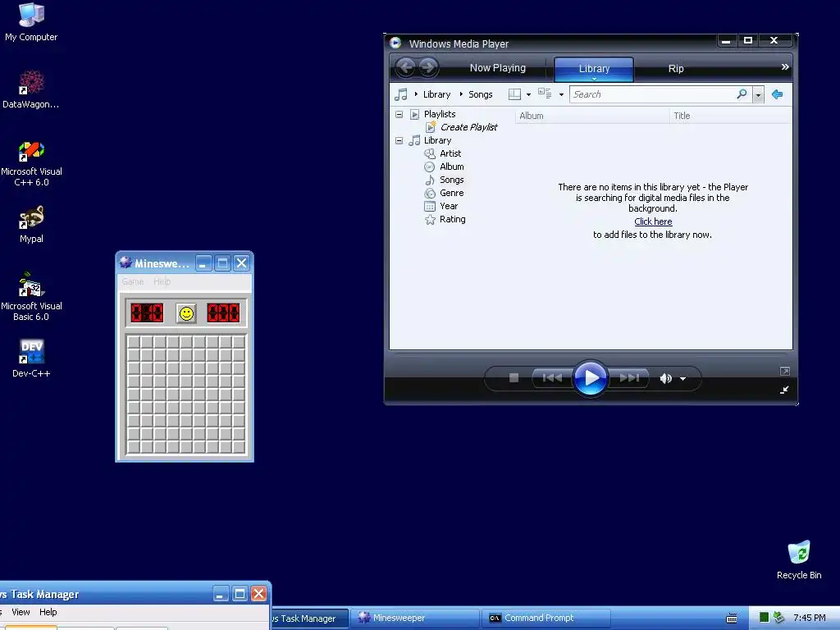Click Songs in the breadcrumb path

pyautogui.click(x=481, y=94)
